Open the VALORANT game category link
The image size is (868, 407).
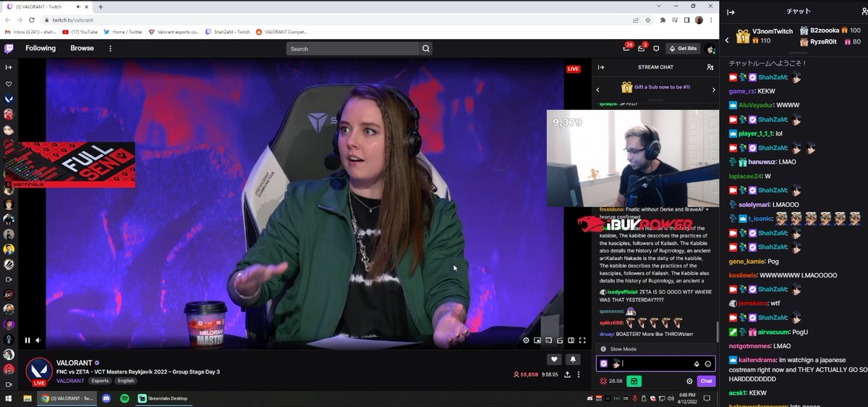[x=70, y=381]
